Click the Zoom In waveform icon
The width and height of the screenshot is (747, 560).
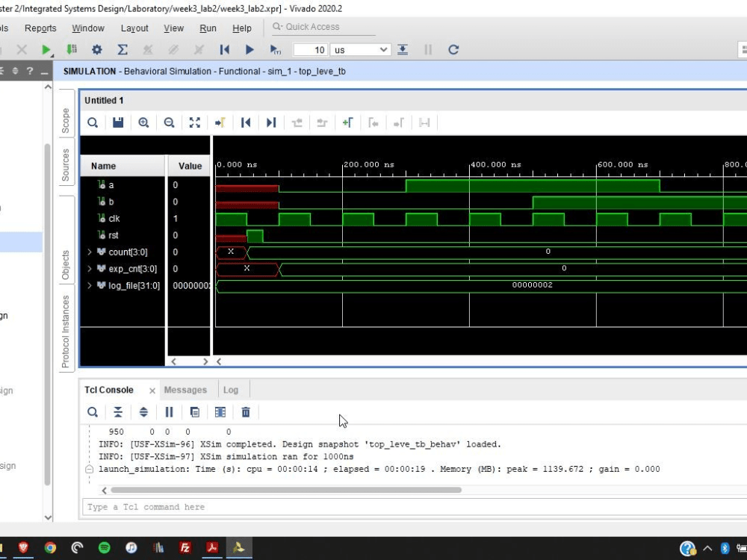coord(143,122)
